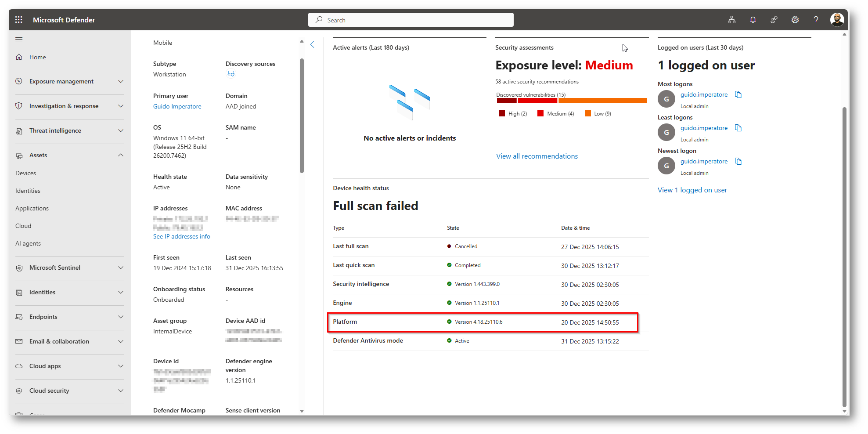Toggle the navigation hamburger menu
This screenshot has width=868, height=434.
pos(19,40)
